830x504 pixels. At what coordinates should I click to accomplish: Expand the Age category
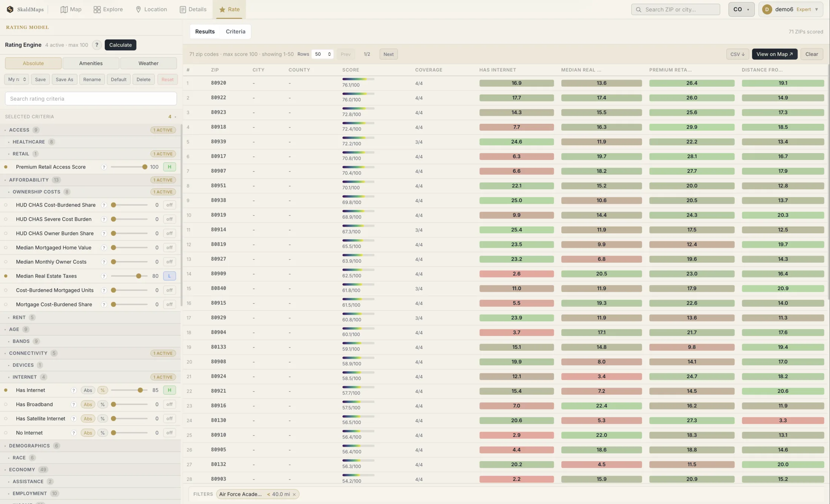(x=14, y=329)
